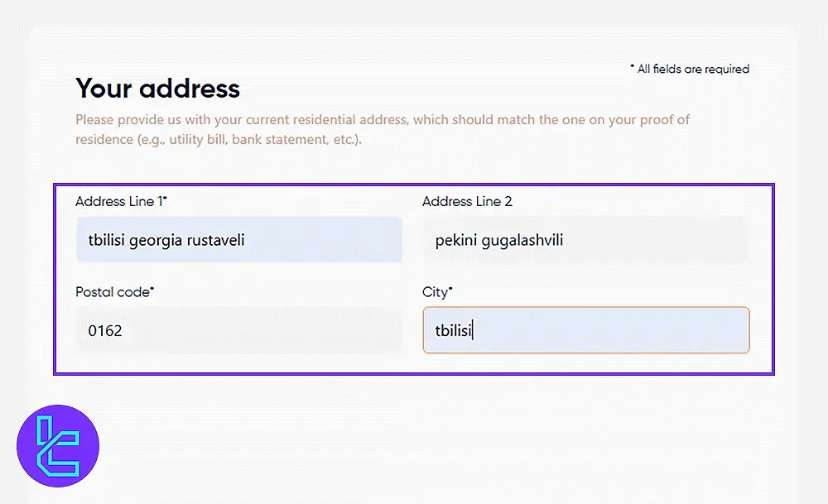Click the required asterisk beside City label

point(451,290)
